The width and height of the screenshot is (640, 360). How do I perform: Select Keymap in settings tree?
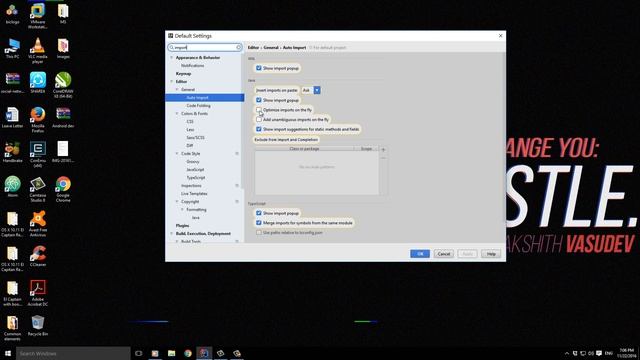pyautogui.click(x=183, y=73)
